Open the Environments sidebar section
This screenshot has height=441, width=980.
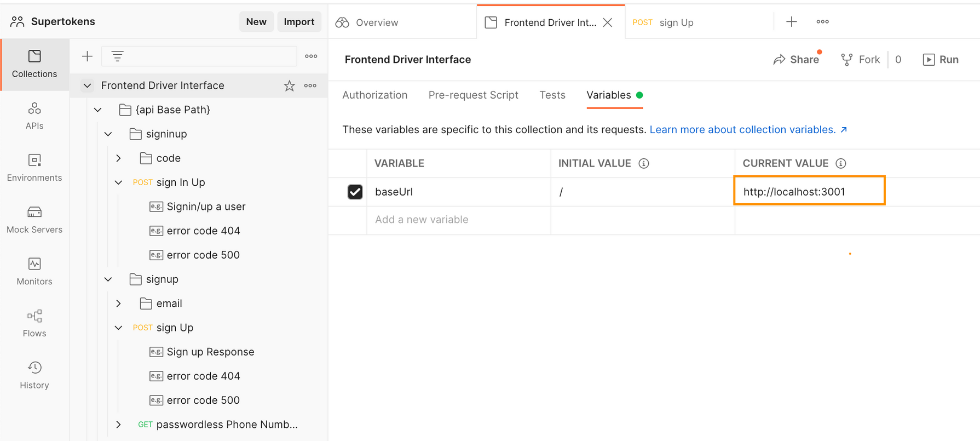point(34,167)
